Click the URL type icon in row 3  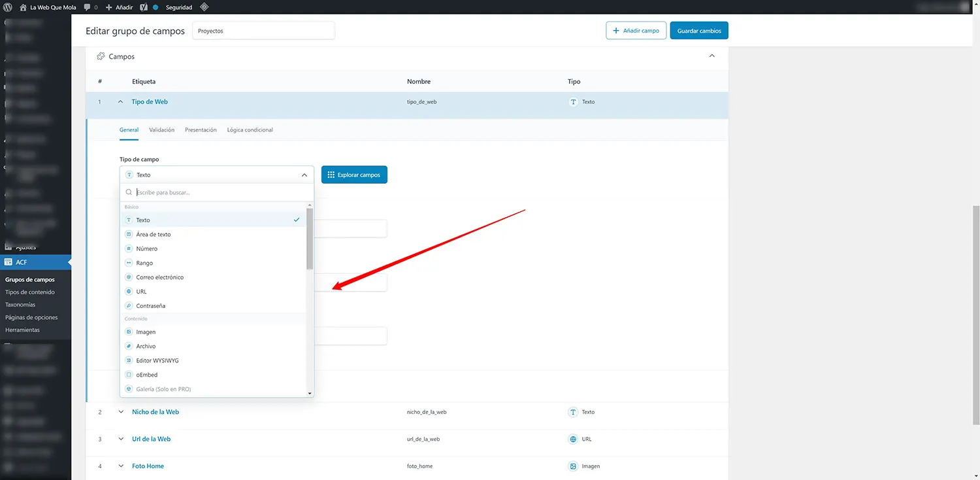tap(573, 439)
